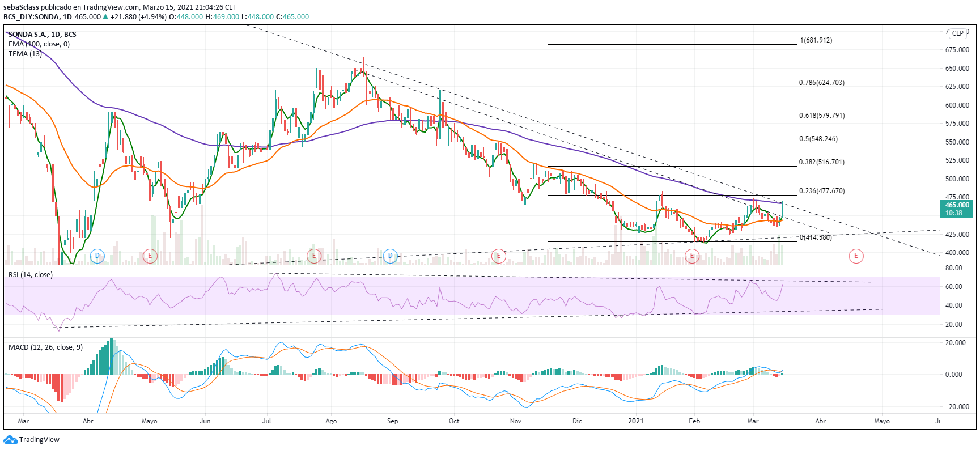Click the CLP currency button

pyautogui.click(x=958, y=33)
